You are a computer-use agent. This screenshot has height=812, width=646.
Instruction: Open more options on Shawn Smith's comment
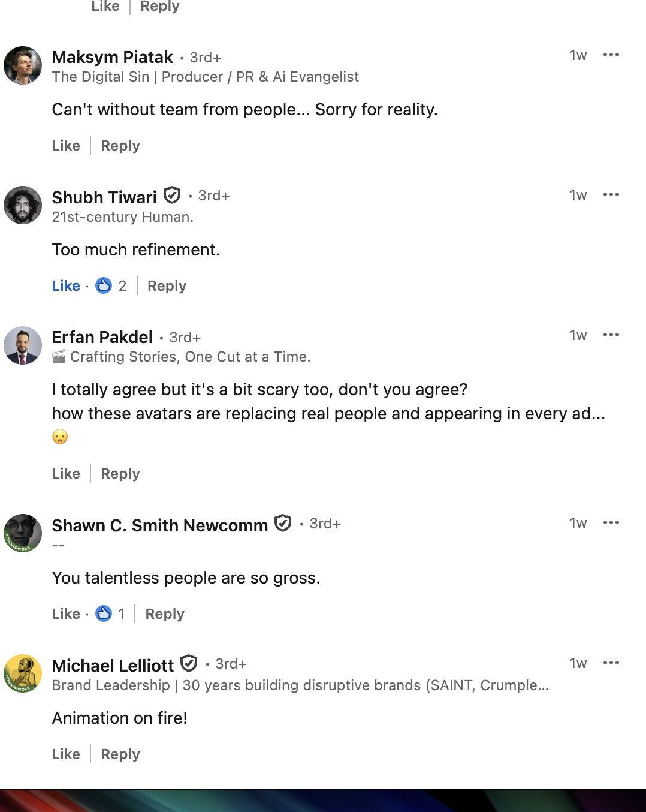click(611, 523)
